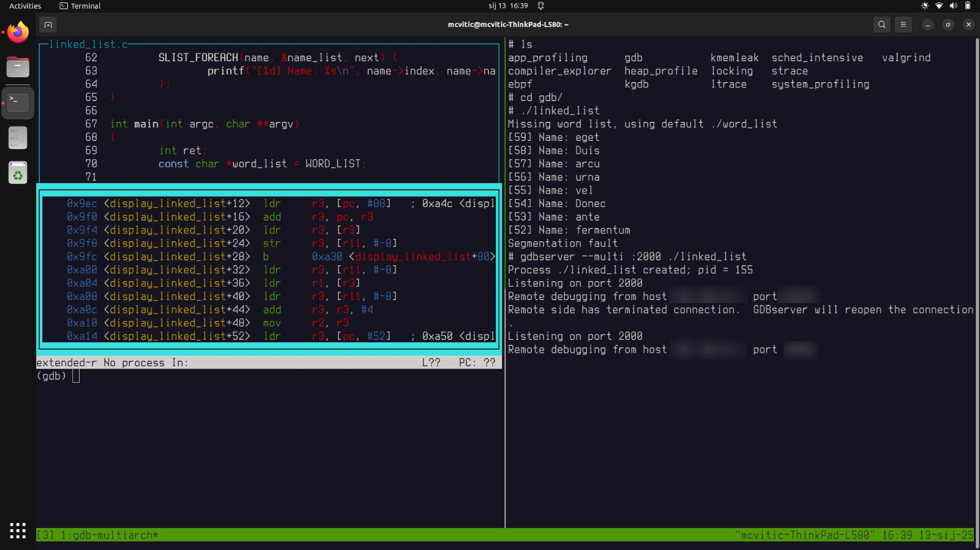Screen dimensions: 980x550
Task: Launch Firefox from the dock
Action: 18,32
